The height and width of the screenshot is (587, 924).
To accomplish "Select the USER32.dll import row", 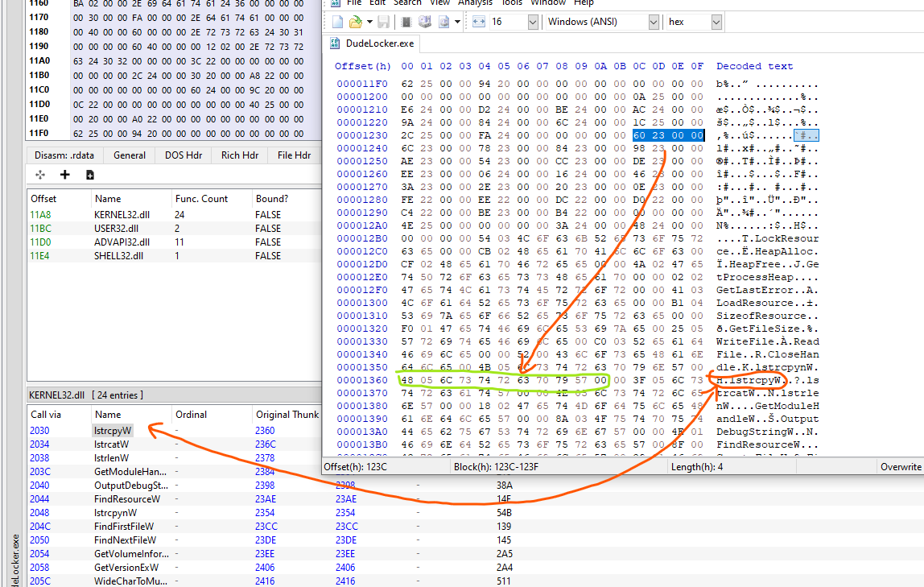I will click(175, 228).
